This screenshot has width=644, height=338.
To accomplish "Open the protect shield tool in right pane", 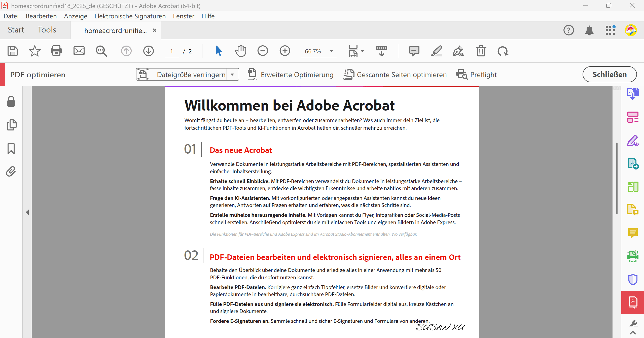I will click(633, 279).
